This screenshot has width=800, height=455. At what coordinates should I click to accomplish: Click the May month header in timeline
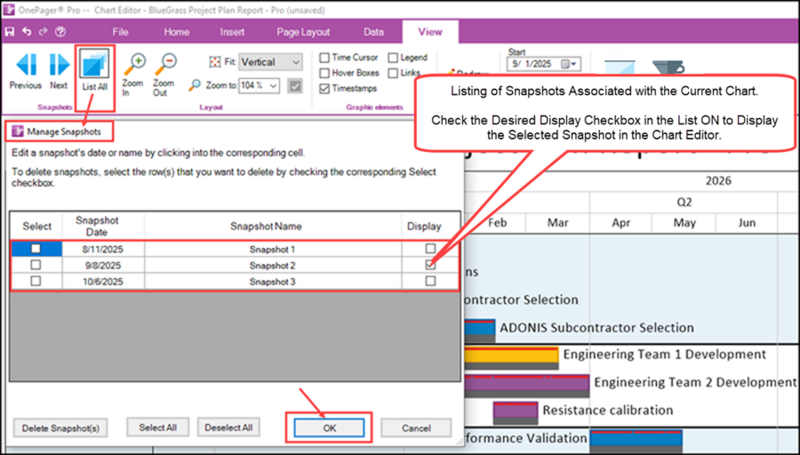(x=684, y=223)
